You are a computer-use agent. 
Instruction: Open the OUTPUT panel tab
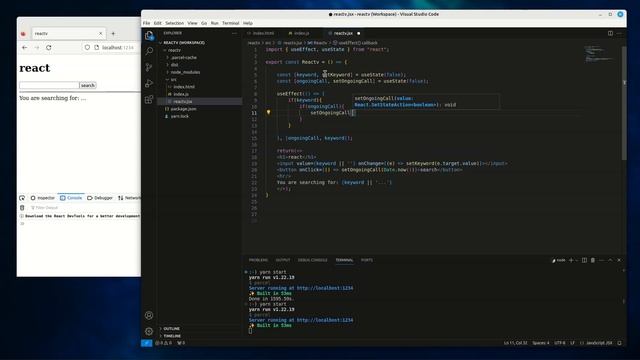(282, 260)
